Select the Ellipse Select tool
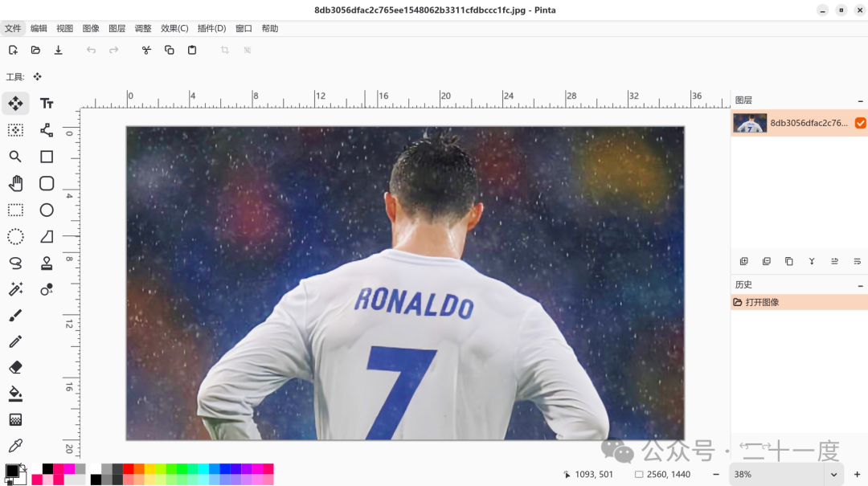This screenshot has height=486, width=868. pyautogui.click(x=15, y=236)
